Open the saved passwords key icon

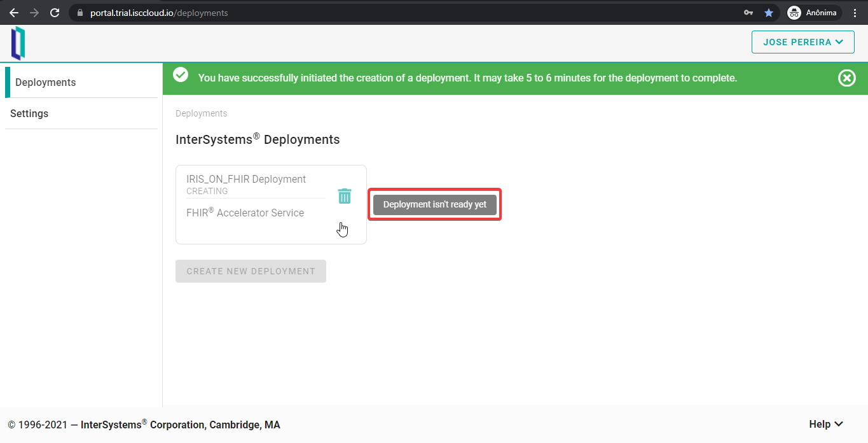click(x=748, y=13)
